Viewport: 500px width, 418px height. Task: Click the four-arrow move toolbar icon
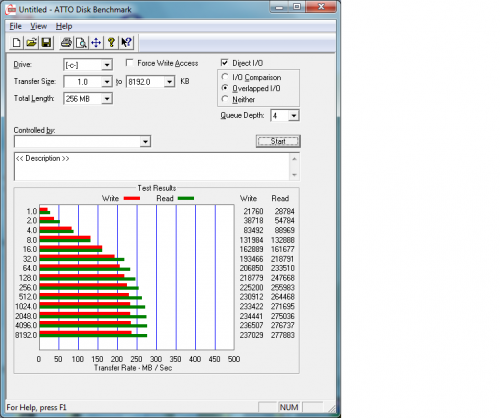click(96, 43)
